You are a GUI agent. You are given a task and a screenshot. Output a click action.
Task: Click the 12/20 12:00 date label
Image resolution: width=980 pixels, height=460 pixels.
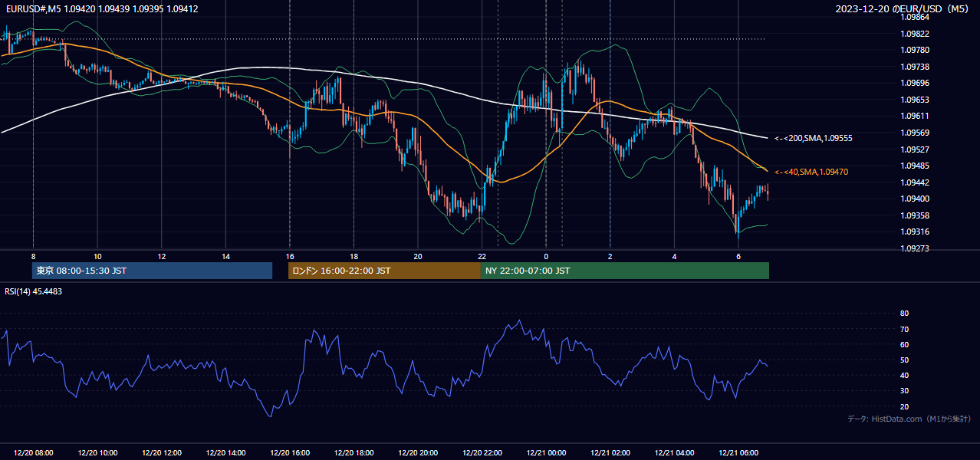[x=162, y=453]
